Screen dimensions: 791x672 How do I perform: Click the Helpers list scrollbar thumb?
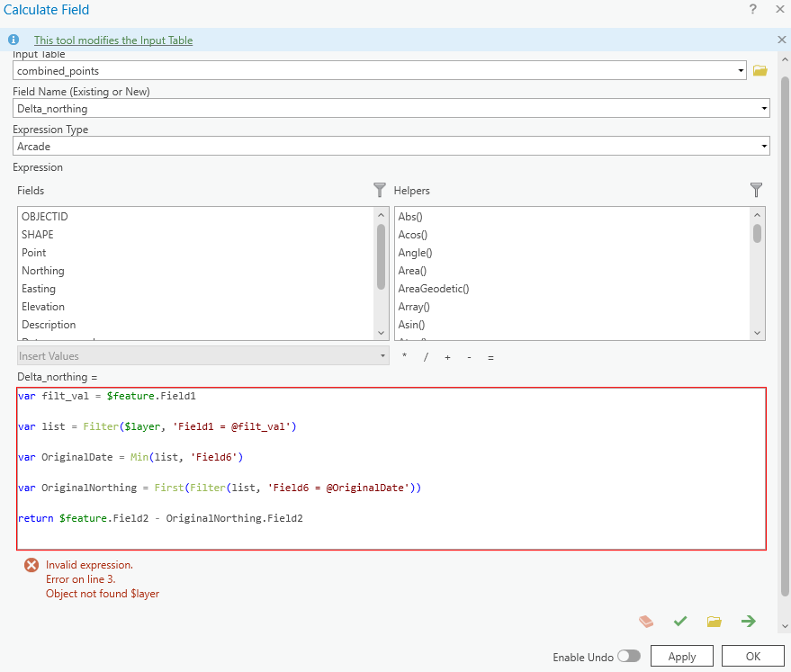[x=757, y=233]
